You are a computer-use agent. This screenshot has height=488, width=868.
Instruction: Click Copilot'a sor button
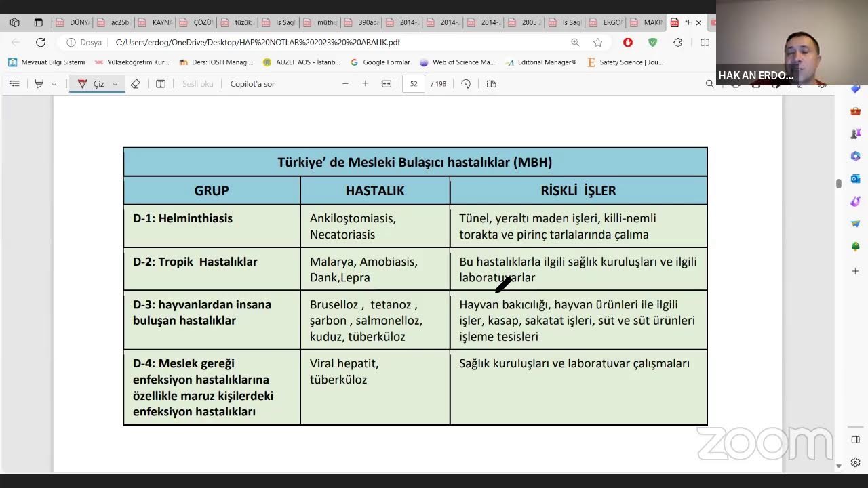[252, 84]
